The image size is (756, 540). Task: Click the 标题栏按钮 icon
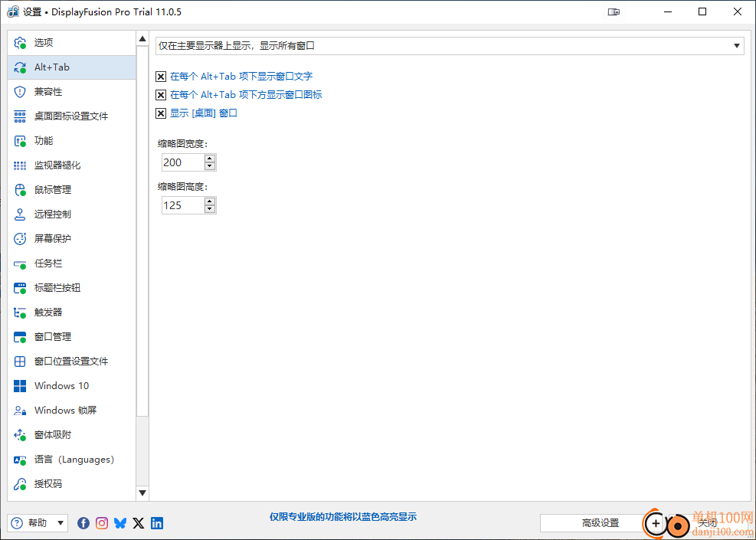coord(20,288)
